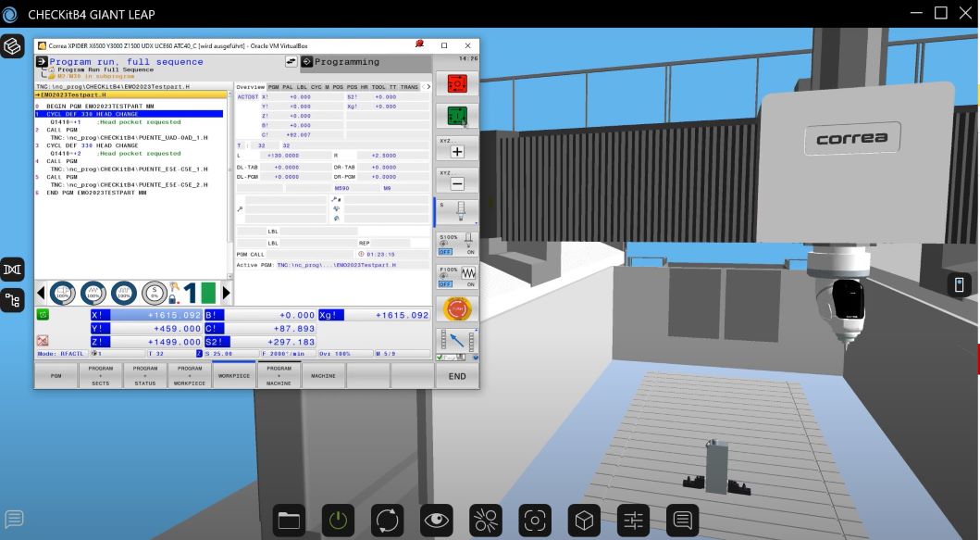Toggle the F100% feed override switch
The image size is (980, 540).
pos(456,277)
